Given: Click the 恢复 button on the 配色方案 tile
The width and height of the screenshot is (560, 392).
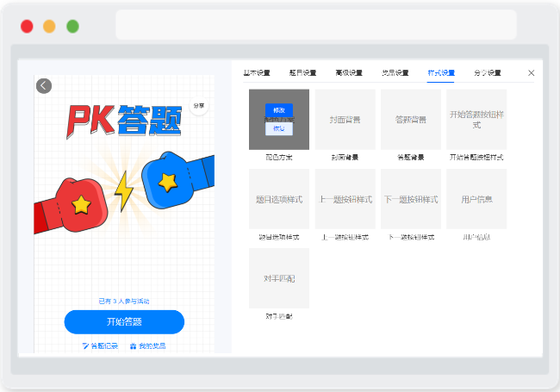Looking at the screenshot, I should click(x=279, y=128).
